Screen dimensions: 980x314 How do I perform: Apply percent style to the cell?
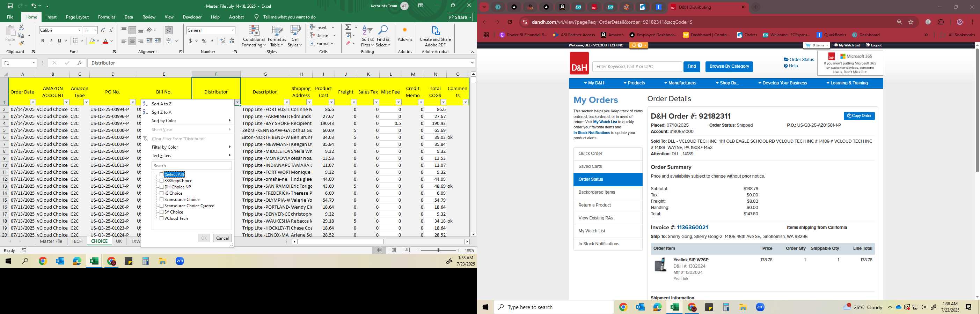(204, 41)
